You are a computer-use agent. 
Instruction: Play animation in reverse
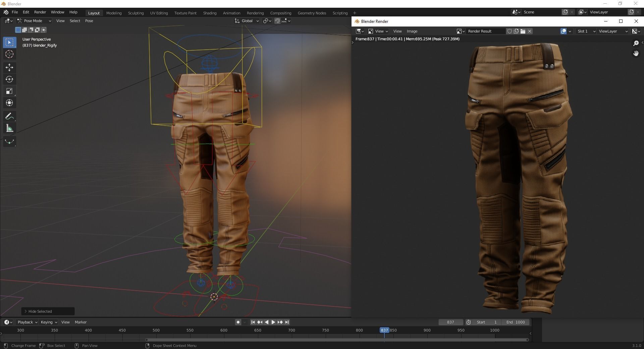(266, 322)
